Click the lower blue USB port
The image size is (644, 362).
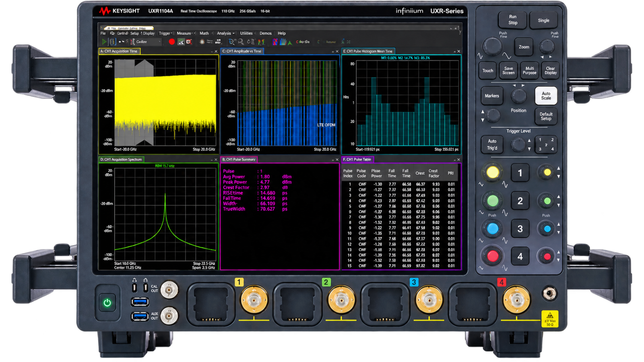pyautogui.click(x=140, y=317)
